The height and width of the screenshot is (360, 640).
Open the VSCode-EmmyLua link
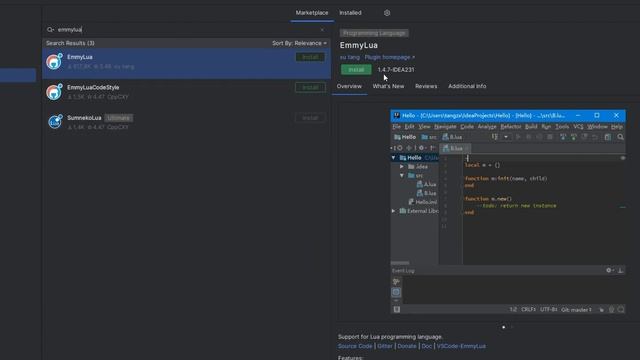tap(461, 346)
